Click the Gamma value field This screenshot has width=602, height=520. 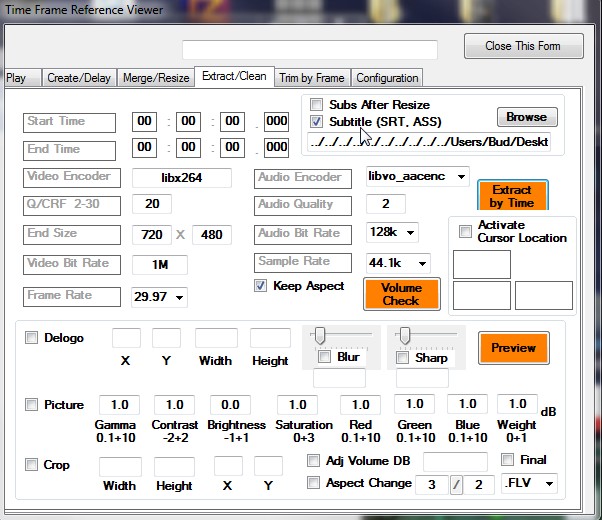(x=119, y=405)
